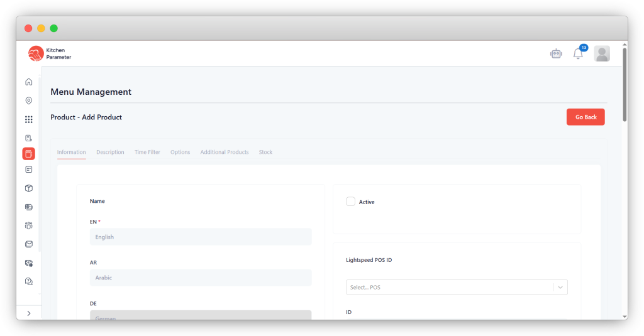
Task: Open notifications bell with 13 badge
Action: (x=578, y=54)
